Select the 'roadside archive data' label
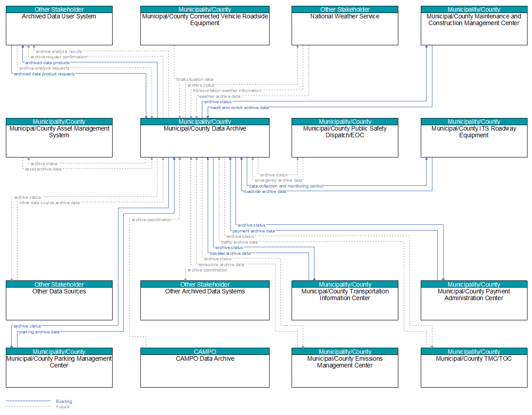532x415 pixels. point(265,192)
